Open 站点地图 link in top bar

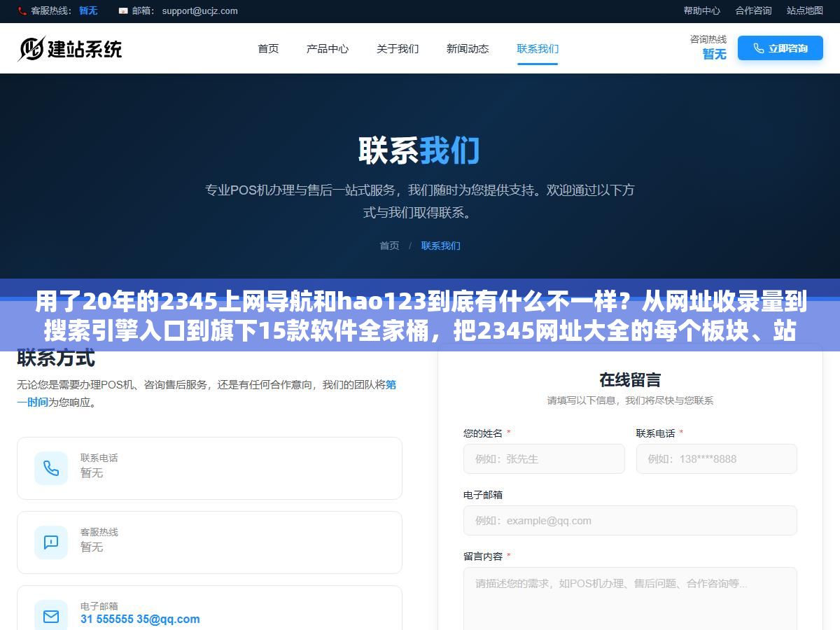click(x=805, y=10)
